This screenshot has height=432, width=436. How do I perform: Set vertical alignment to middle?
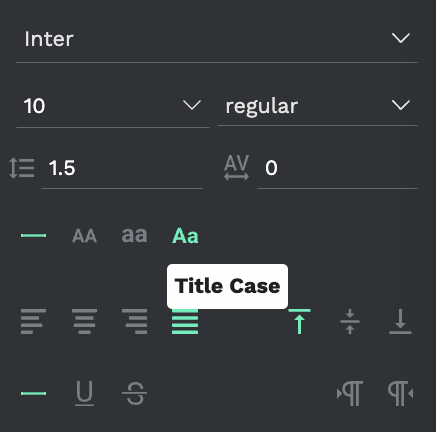[350, 321]
